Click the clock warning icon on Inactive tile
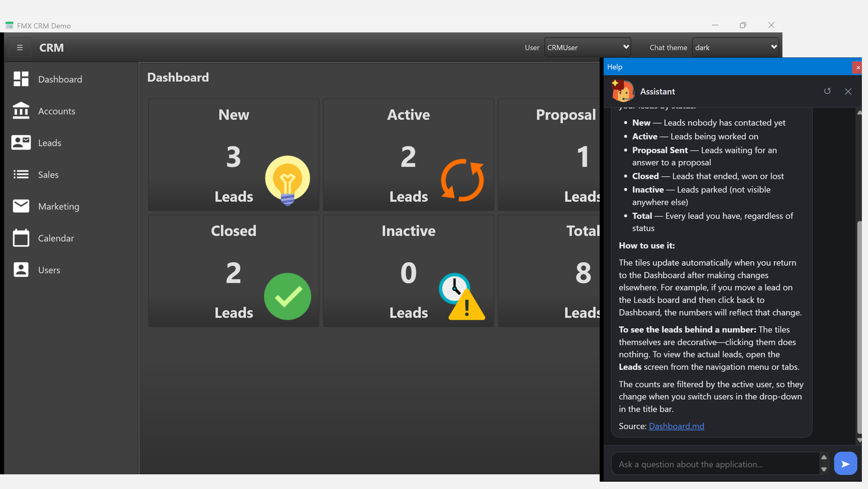Image resolution: width=868 pixels, height=489 pixels. 462,296
